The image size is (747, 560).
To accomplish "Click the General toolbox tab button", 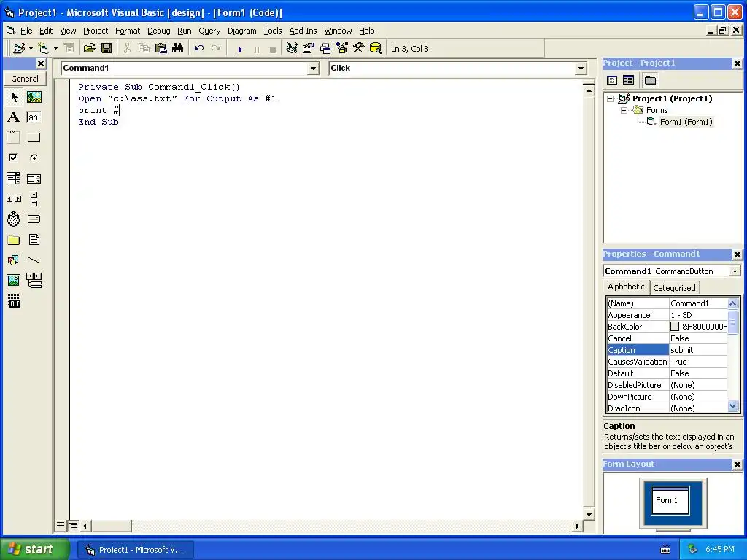I will point(25,79).
